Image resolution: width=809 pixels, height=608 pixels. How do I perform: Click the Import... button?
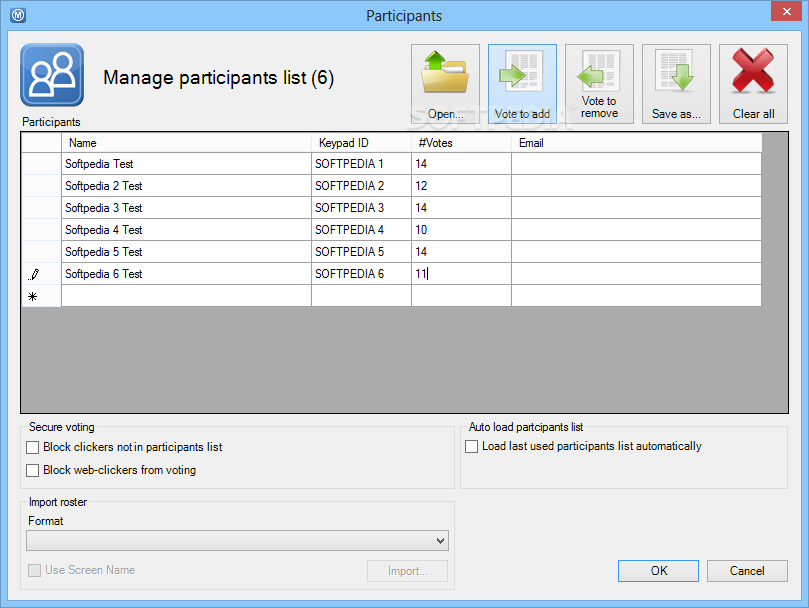[x=408, y=571]
